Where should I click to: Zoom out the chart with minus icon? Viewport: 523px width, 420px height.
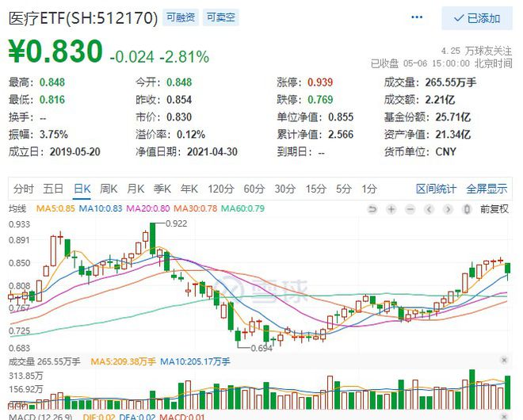[x=410, y=209]
